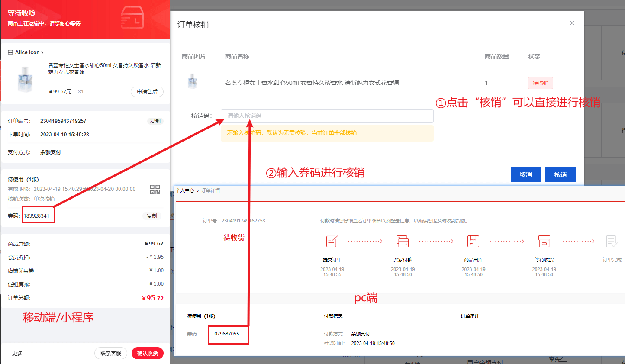This screenshot has height=364, width=625.
Task: Click the submit order step icon
Action: 332,241
